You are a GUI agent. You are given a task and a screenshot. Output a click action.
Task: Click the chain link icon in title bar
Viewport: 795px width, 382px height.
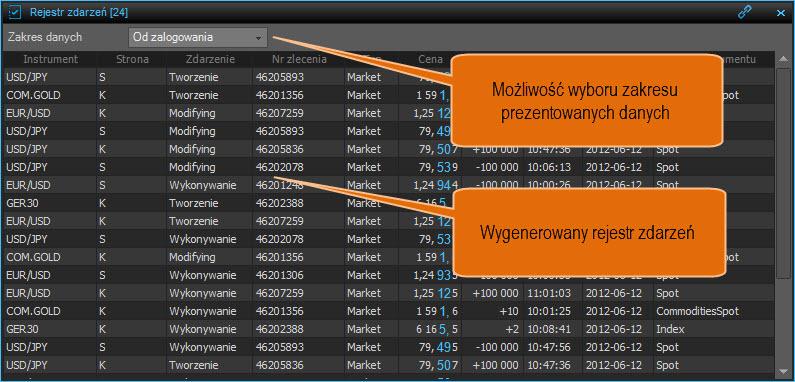(x=744, y=12)
